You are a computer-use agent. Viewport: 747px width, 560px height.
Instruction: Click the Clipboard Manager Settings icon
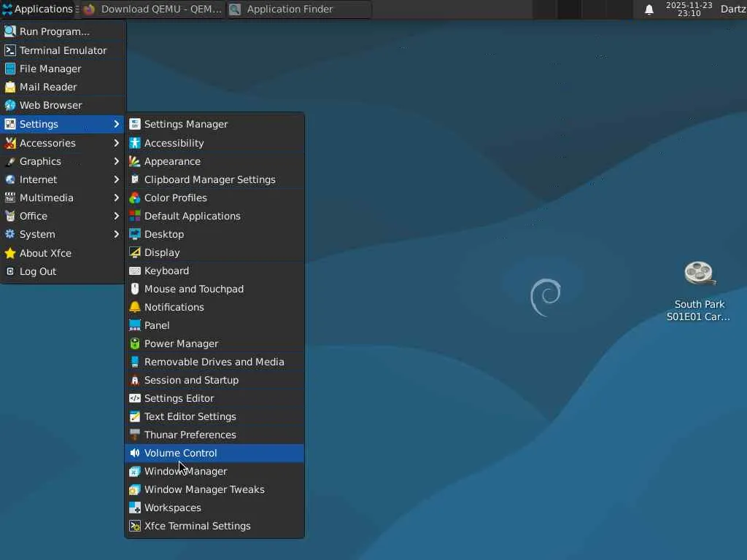click(x=135, y=179)
